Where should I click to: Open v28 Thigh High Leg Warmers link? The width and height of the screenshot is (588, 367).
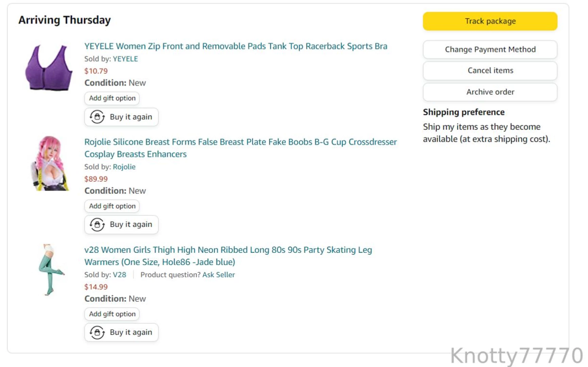pyautogui.click(x=228, y=256)
